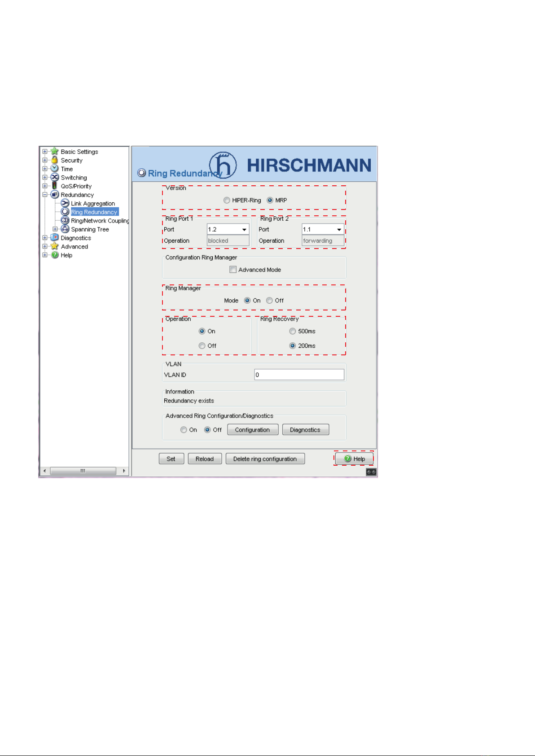The image size is (535, 756).
Task: Select Basic Settings in navigation tree
Action: click(79, 152)
